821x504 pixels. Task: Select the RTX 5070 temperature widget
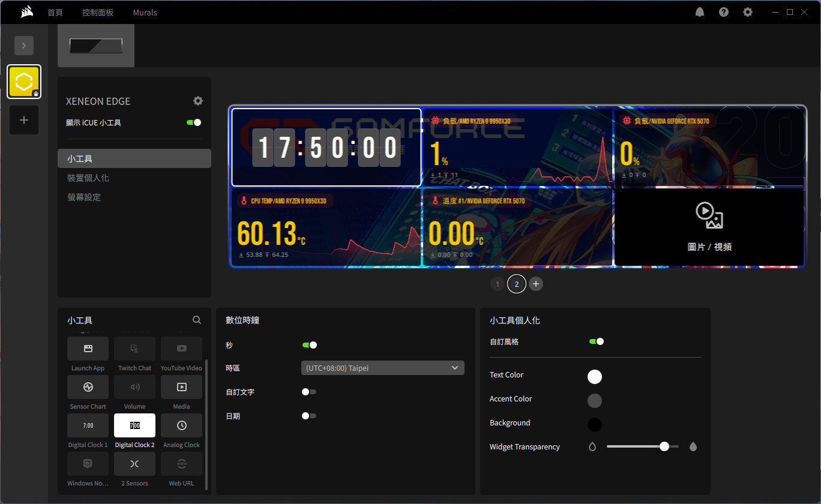[x=517, y=227]
